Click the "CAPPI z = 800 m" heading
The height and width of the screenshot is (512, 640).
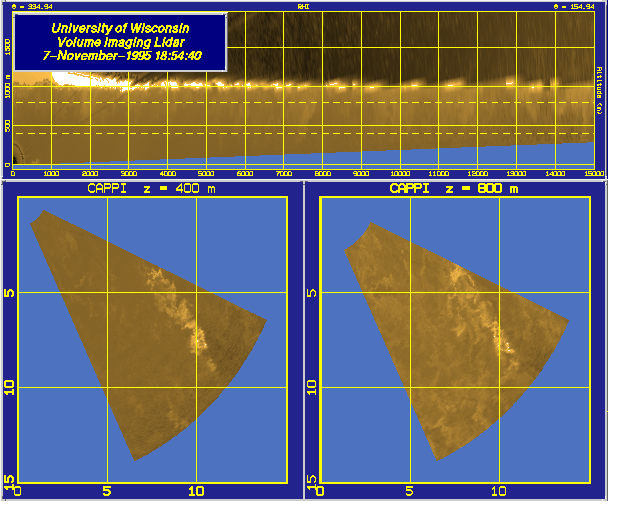pyautogui.click(x=454, y=189)
